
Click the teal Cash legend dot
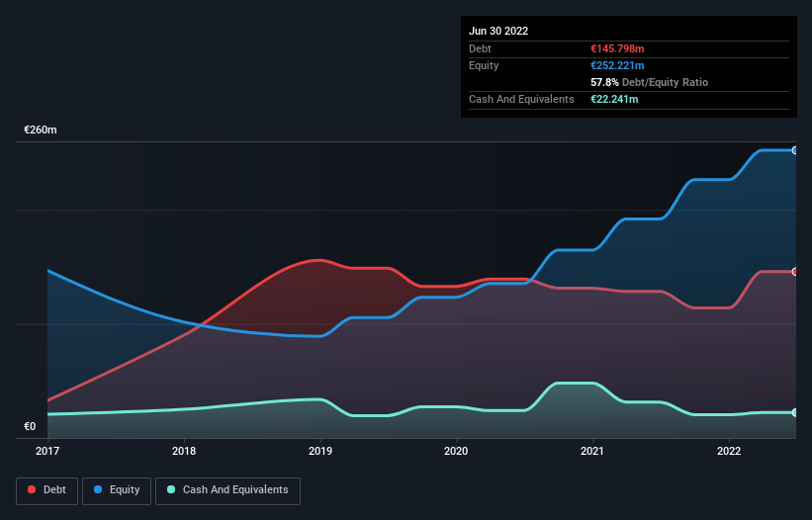pyautogui.click(x=171, y=489)
